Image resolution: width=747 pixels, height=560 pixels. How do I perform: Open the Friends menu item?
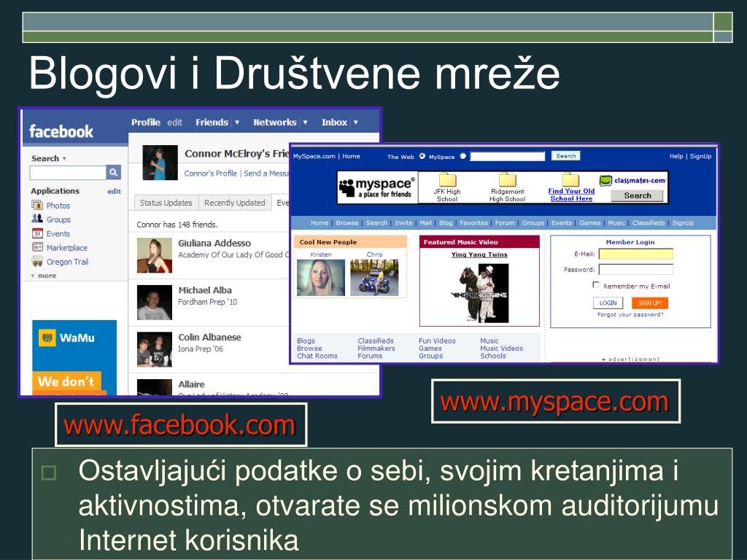[212, 122]
